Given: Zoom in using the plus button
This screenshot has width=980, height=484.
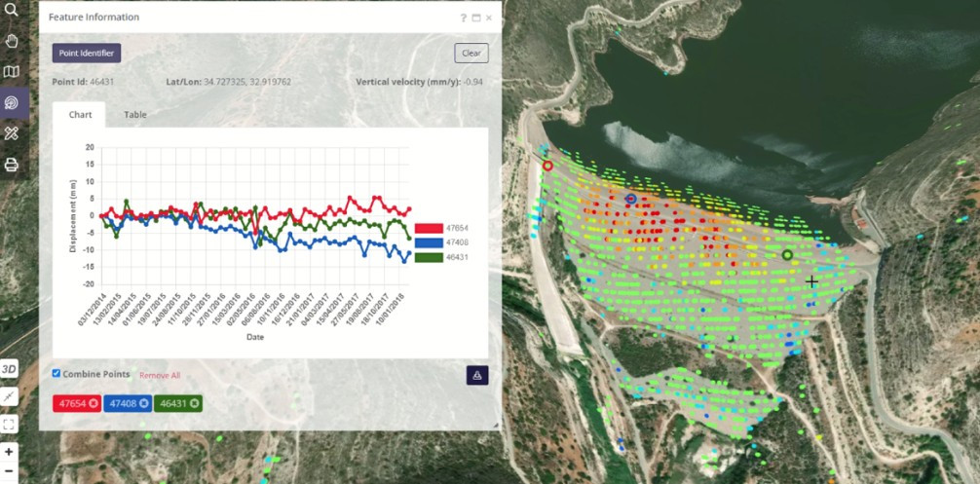Looking at the screenshot, I should pos(10,452).
